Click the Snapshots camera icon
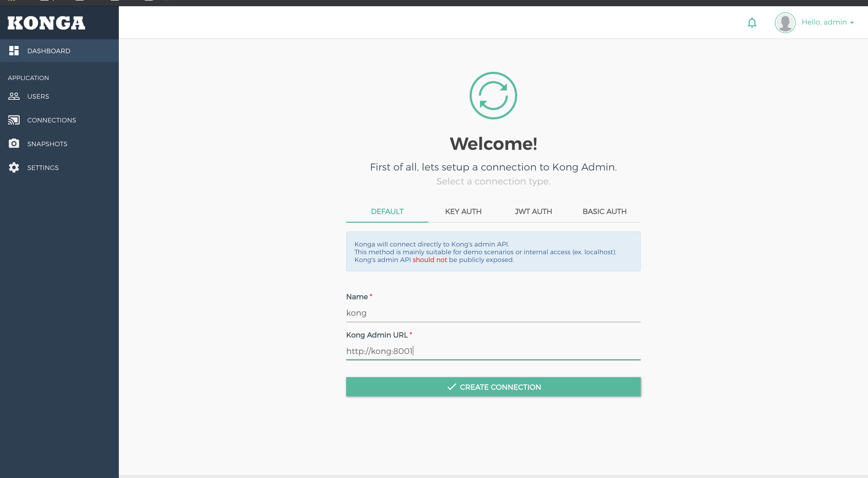 (x=14, y=144)
